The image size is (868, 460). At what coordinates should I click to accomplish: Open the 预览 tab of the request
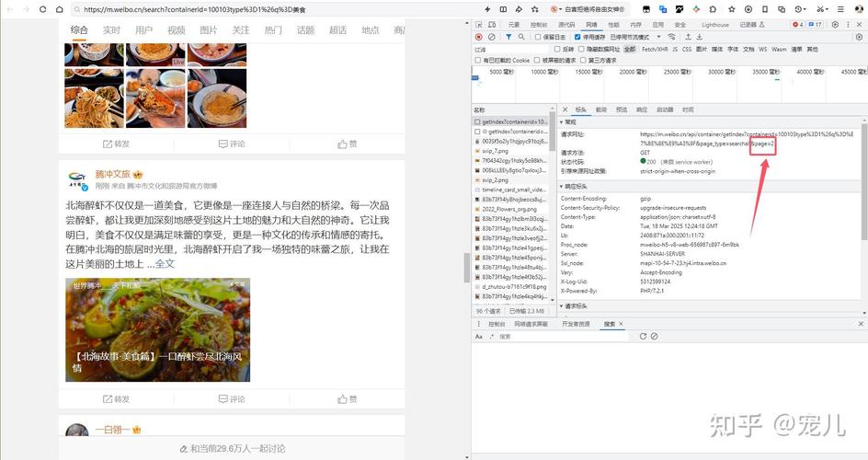click(x=622, y=109)
